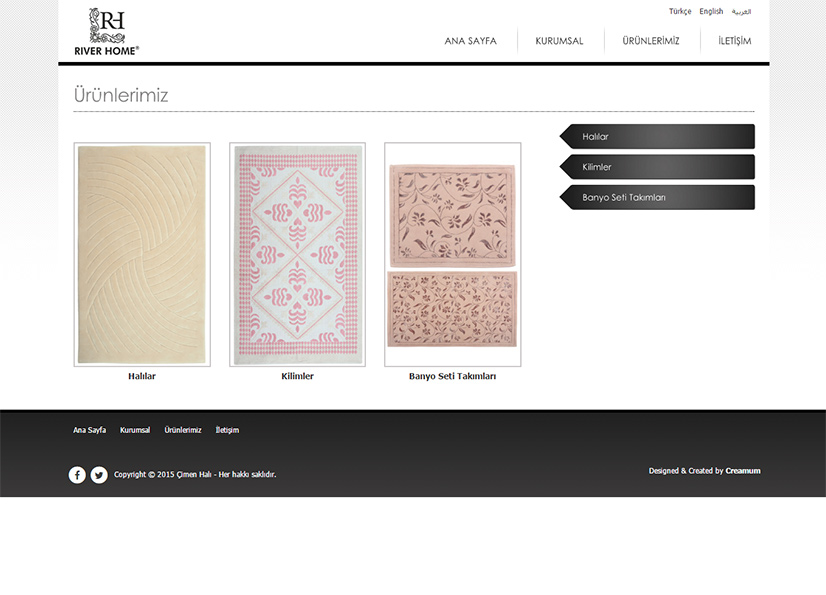
Task: Select Halılar in sidebar category list
Action: tap(657, 137)
